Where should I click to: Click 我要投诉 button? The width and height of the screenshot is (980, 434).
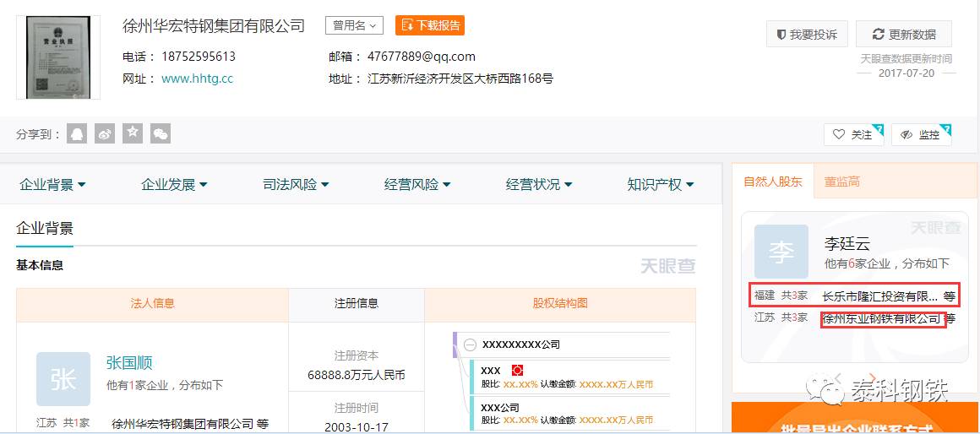point(807,35)
